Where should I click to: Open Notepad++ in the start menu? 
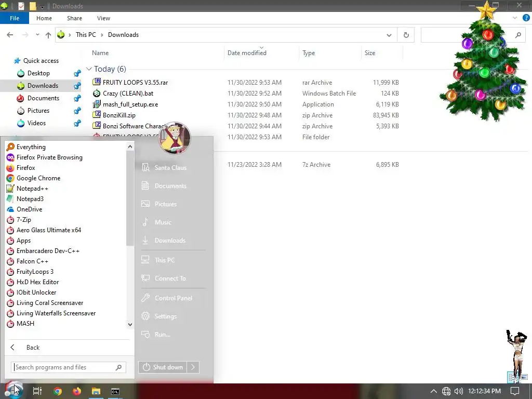[27, 189]
